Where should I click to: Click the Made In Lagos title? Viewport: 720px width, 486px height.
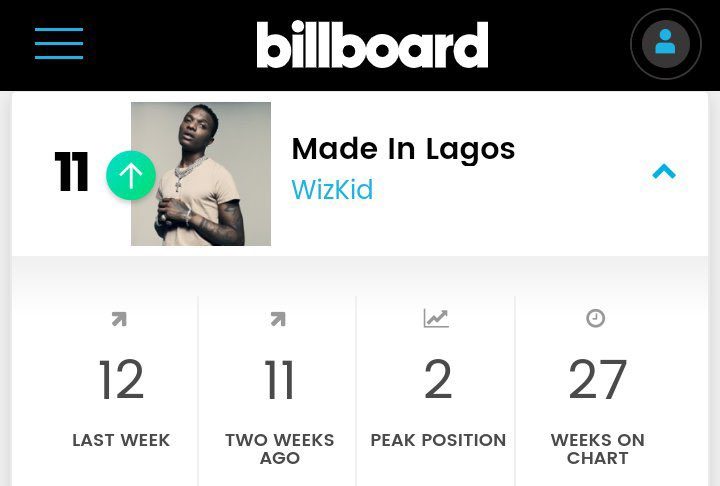(403, 149)
